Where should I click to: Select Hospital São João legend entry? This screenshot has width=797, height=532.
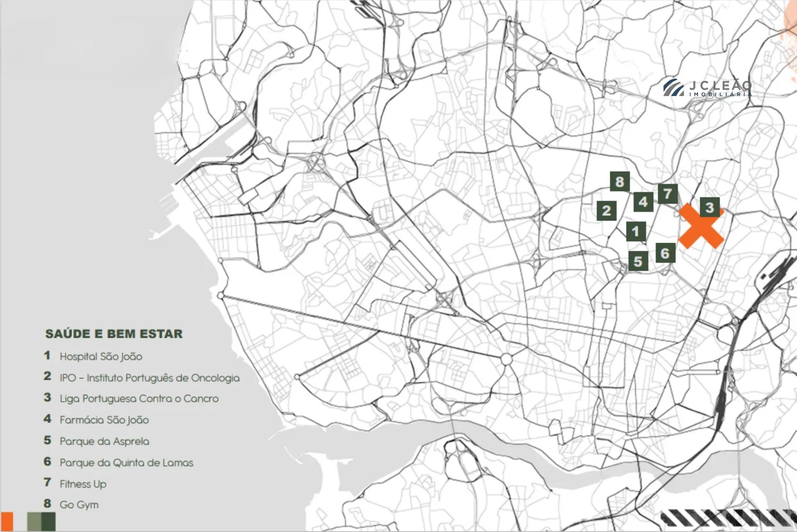[100, 356]
